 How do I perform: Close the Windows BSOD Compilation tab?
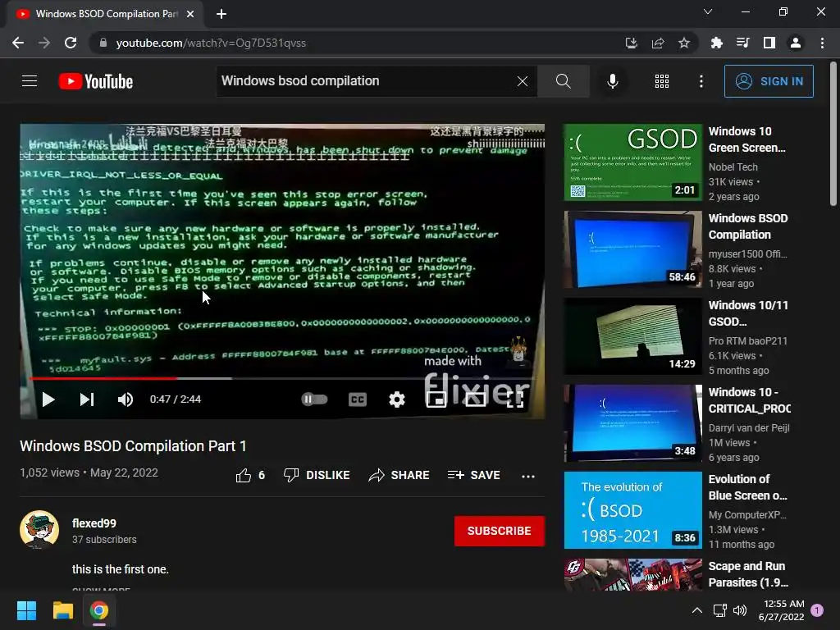click(190, 14)
